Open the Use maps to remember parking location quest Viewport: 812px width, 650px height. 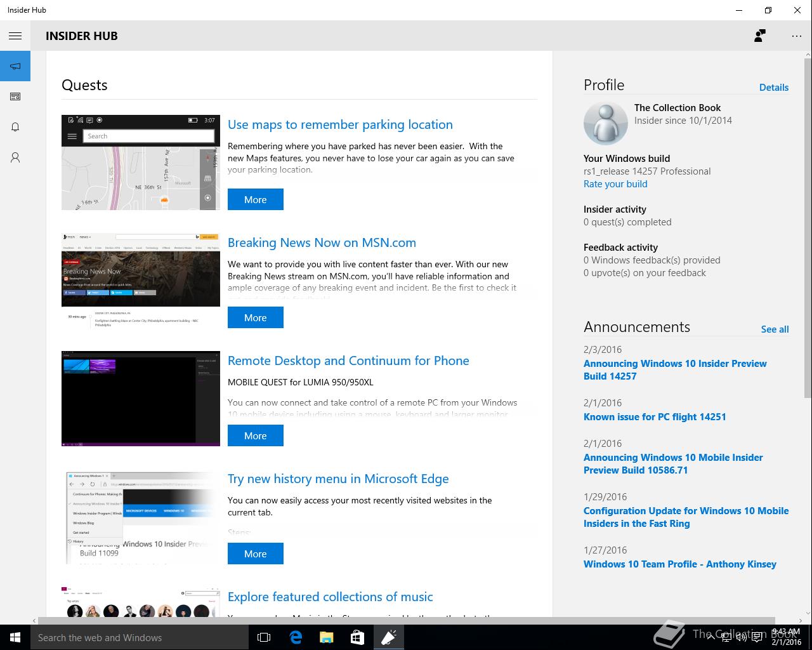(340, 124)
